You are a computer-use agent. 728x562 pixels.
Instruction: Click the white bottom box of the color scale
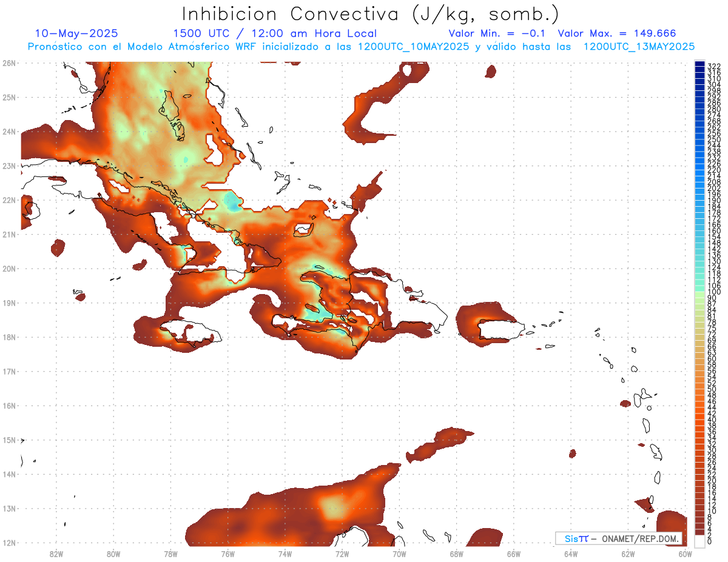tap(699, 541)
